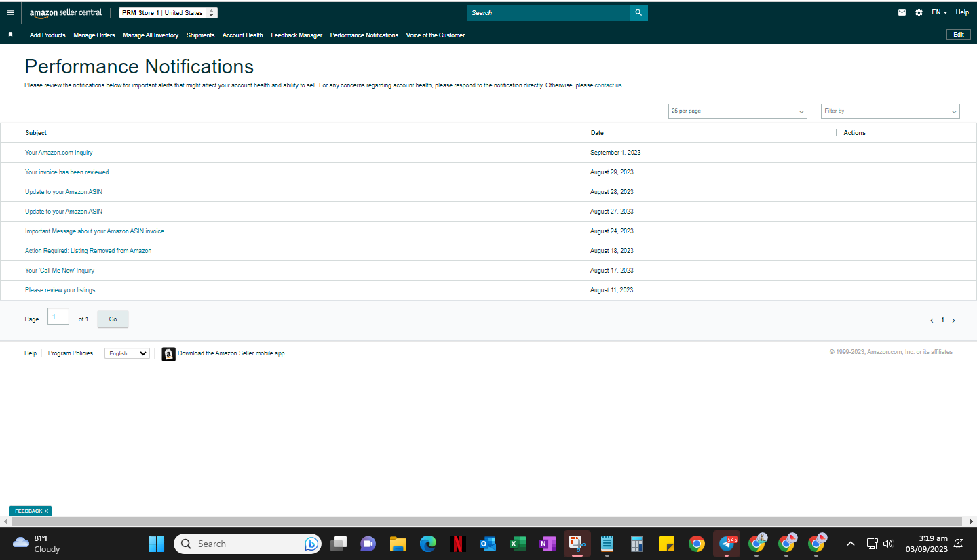Go to previous page arrow
Viewport: 977px width, 560px height.
click(932, 321)
